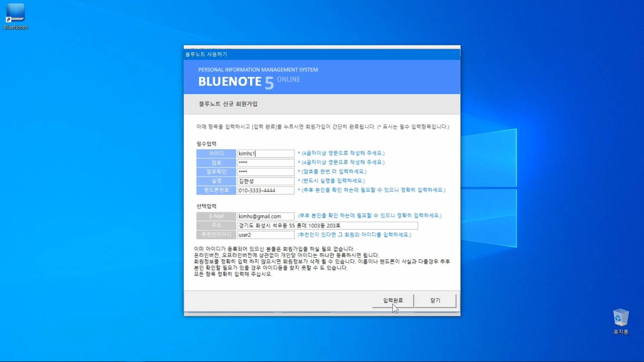
Task: Open the BlueNote5 desktop shortcut icon
Action: 15,16
